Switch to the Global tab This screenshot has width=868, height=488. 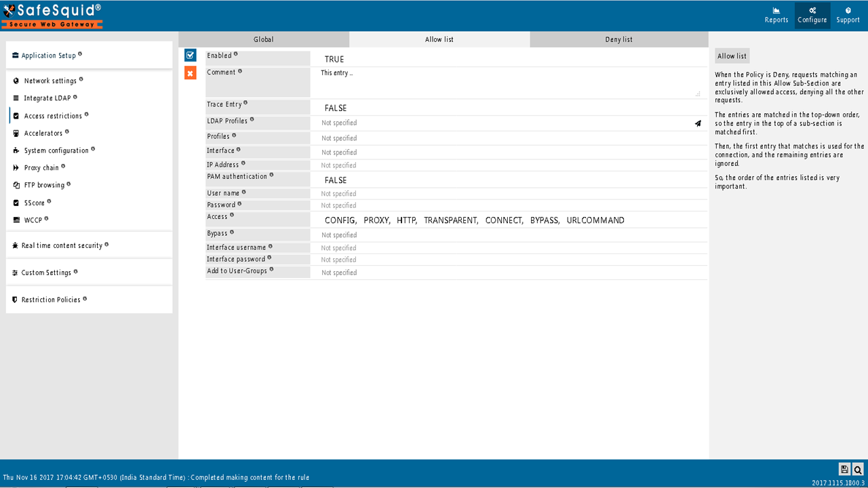point(264,39)
